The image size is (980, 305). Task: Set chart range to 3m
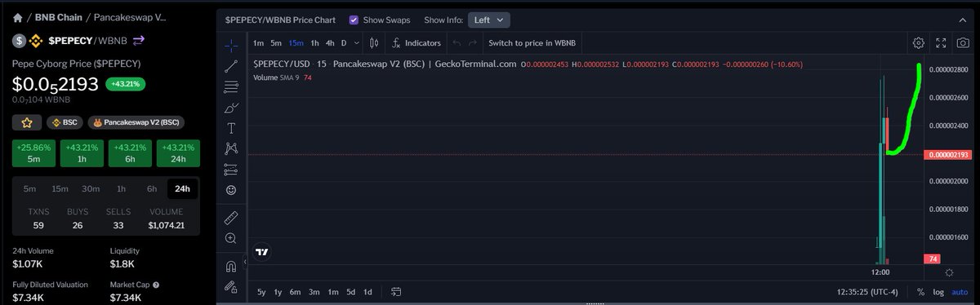[314, 292]
